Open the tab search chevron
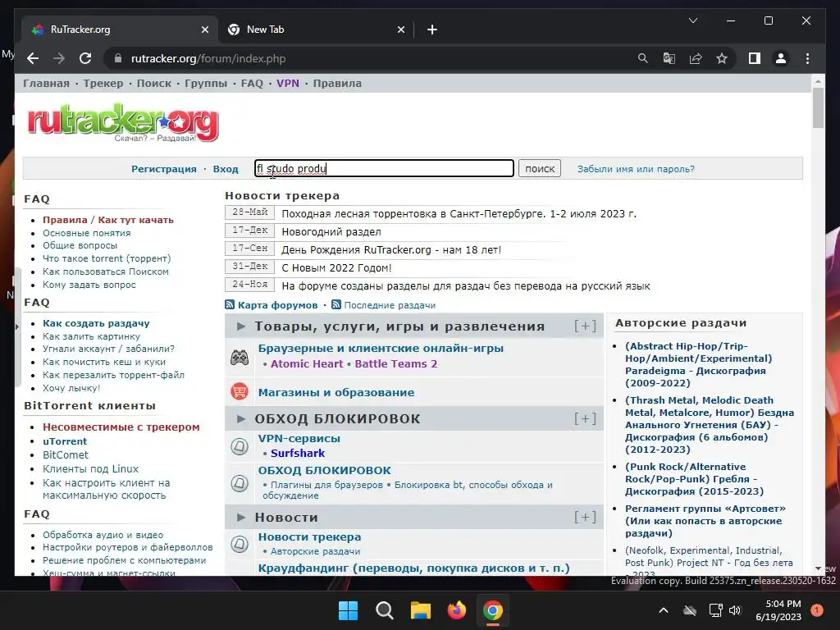 pyautogui.click(x=692, y=21)
